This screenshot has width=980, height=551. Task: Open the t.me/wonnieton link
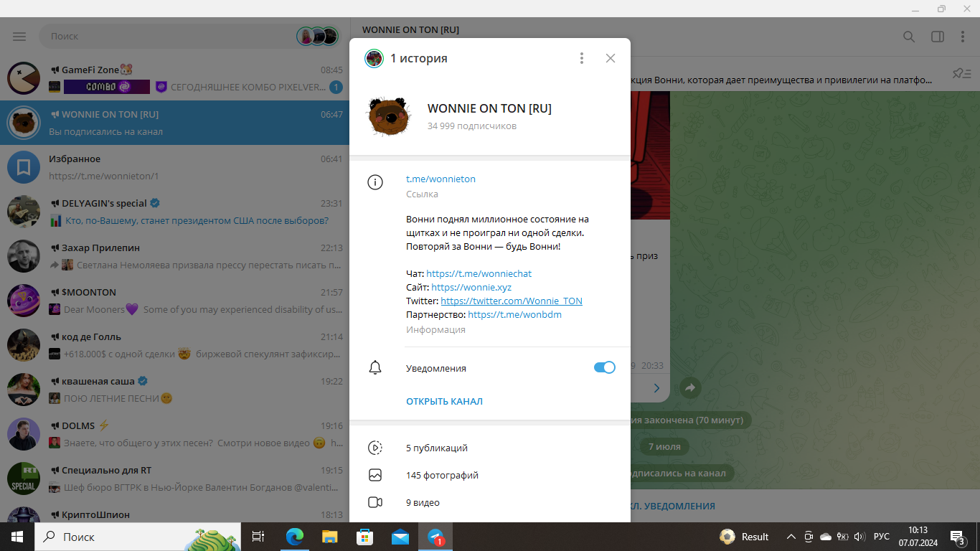tap(440, 179)
